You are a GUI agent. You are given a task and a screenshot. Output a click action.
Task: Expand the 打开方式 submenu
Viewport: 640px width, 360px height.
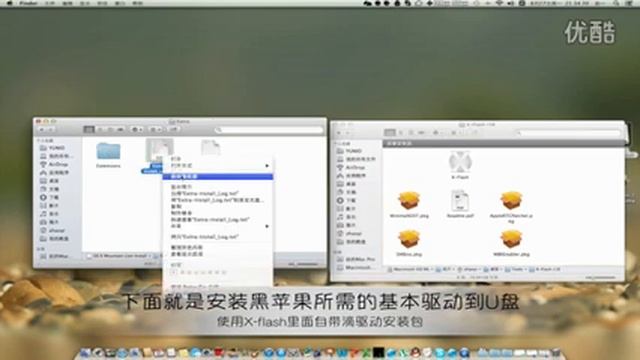coord(218,166)
